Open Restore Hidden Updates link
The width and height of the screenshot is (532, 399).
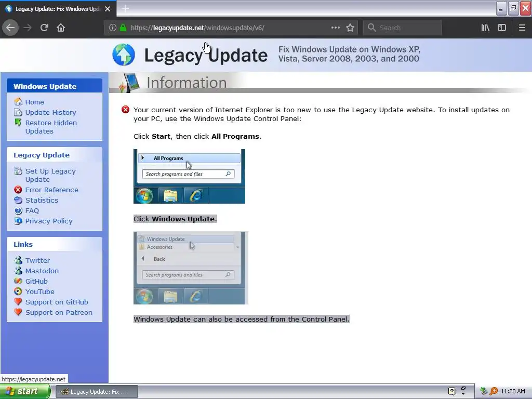51,127
